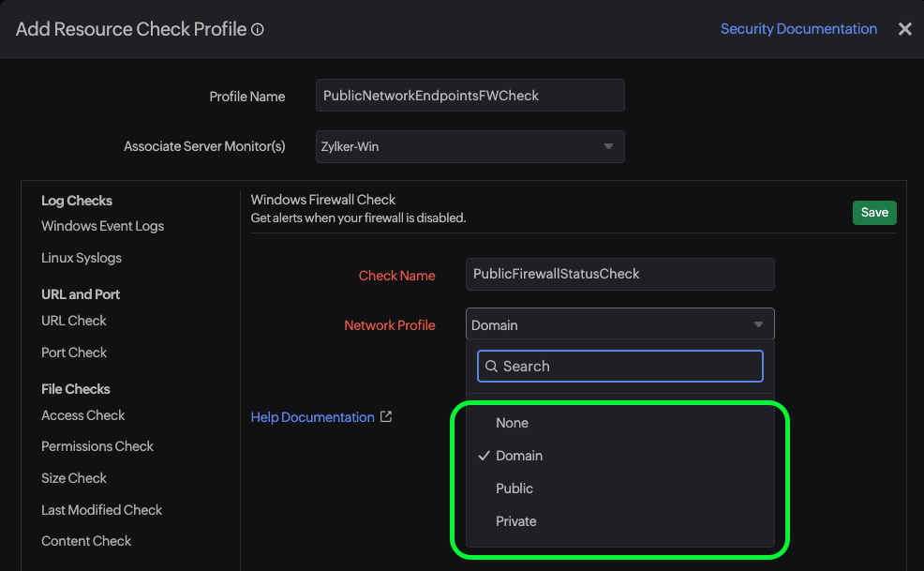
Task: Click the search magnifier icon in the dropdown
Action: click(492, 366)
